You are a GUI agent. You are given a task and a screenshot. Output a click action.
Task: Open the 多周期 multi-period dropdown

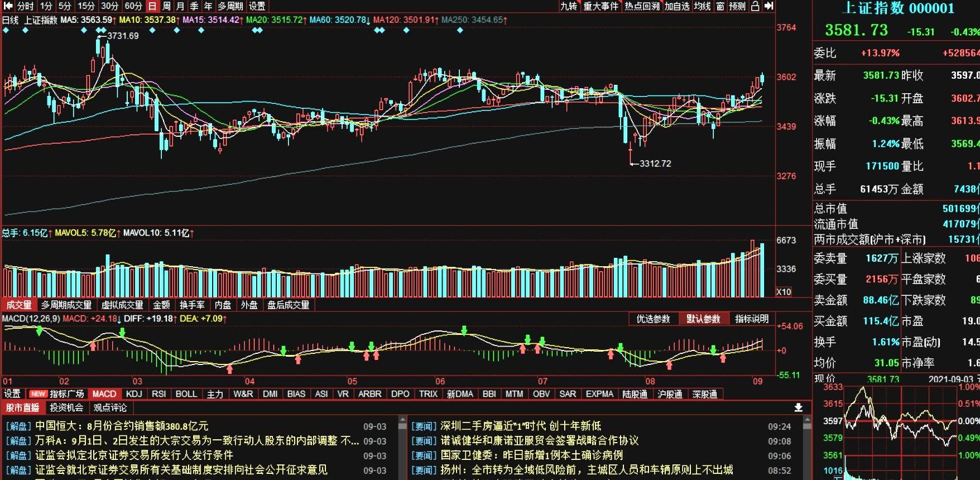coord(230,6)
